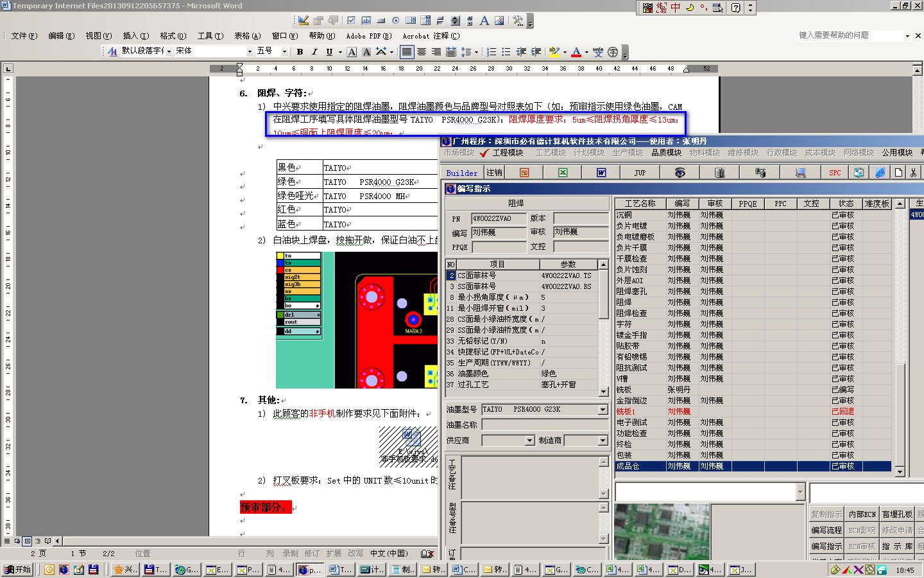Apply distributed alignment to the paragraph

pos(451,52)
